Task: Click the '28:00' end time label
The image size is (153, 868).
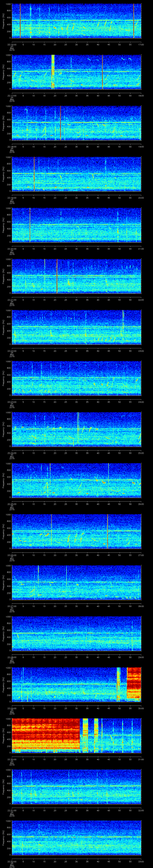Action: [141, 606]
